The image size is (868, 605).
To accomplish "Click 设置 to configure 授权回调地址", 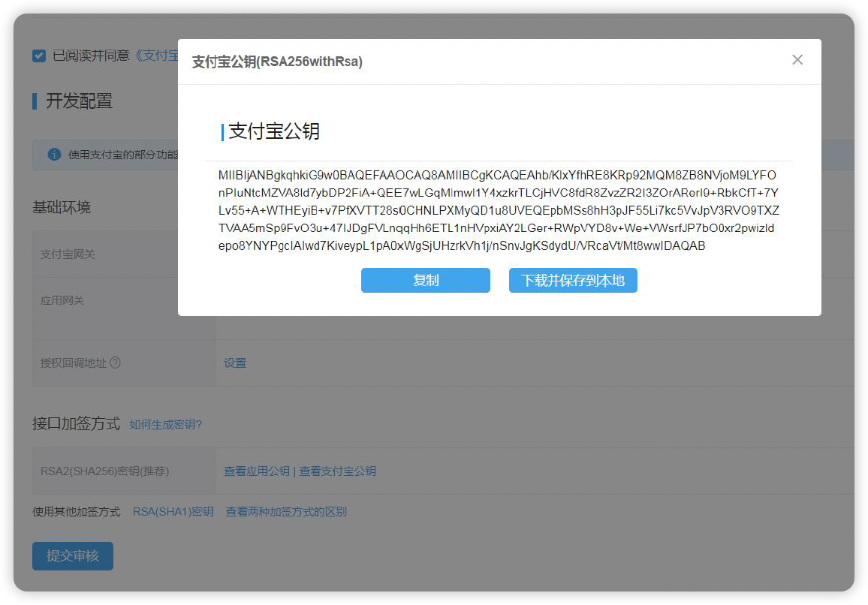I will tap(235, 363).
